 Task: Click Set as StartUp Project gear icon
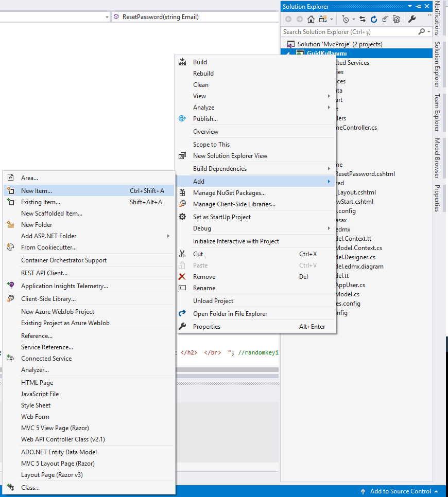pos(182,217)
